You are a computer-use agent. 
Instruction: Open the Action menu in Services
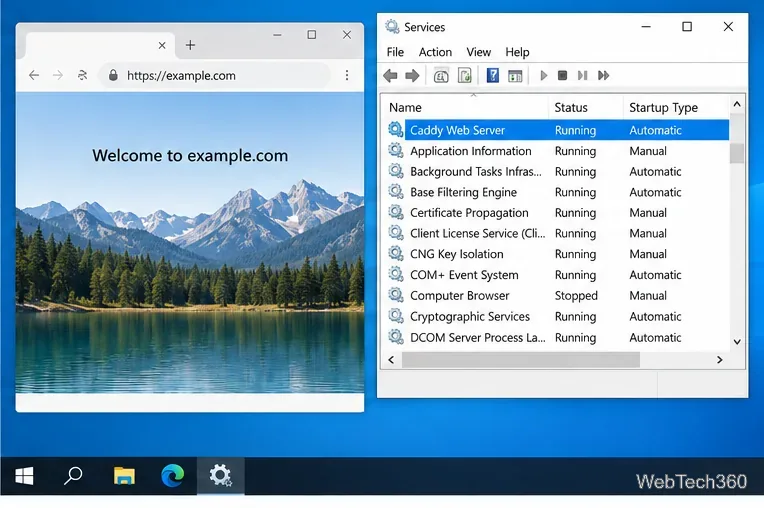click(x=435, y=52)
